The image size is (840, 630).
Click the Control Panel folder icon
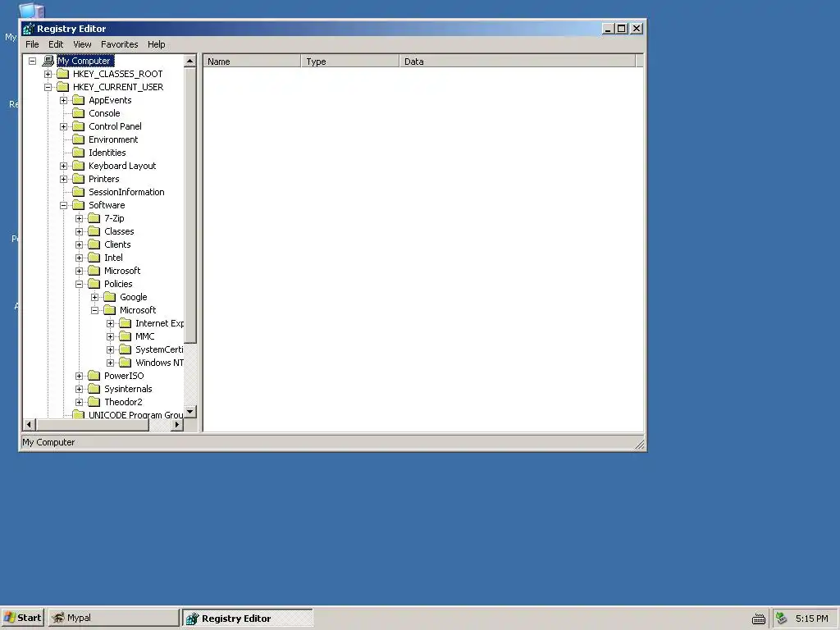[79, 126]
